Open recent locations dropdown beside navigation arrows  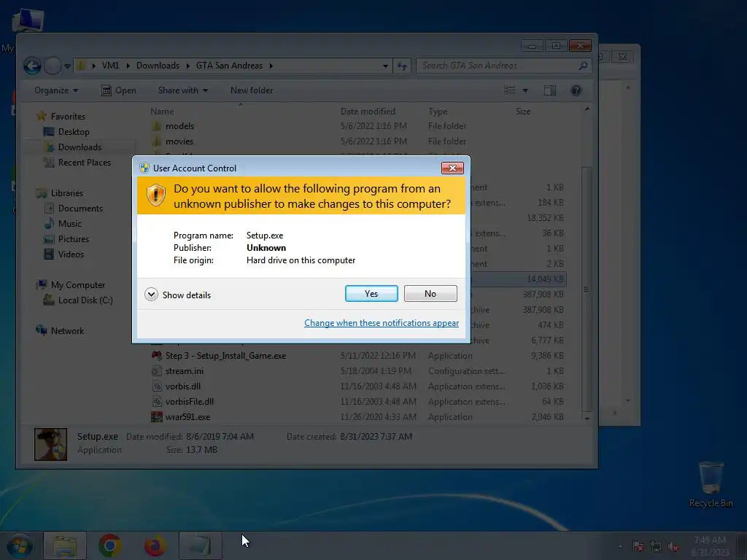(67, 66)
